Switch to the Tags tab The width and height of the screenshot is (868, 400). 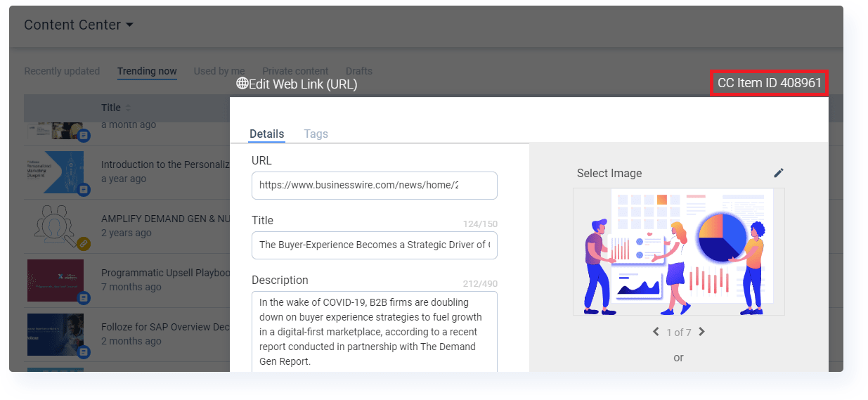(x=316, y=134)
